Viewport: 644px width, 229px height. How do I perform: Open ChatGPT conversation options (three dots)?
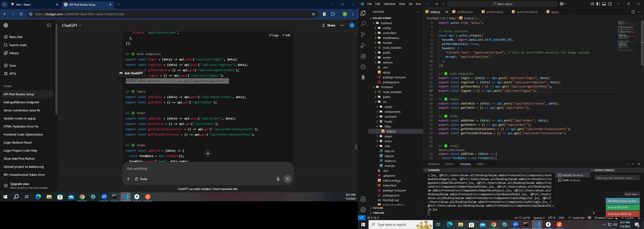[x=342, y=25]
